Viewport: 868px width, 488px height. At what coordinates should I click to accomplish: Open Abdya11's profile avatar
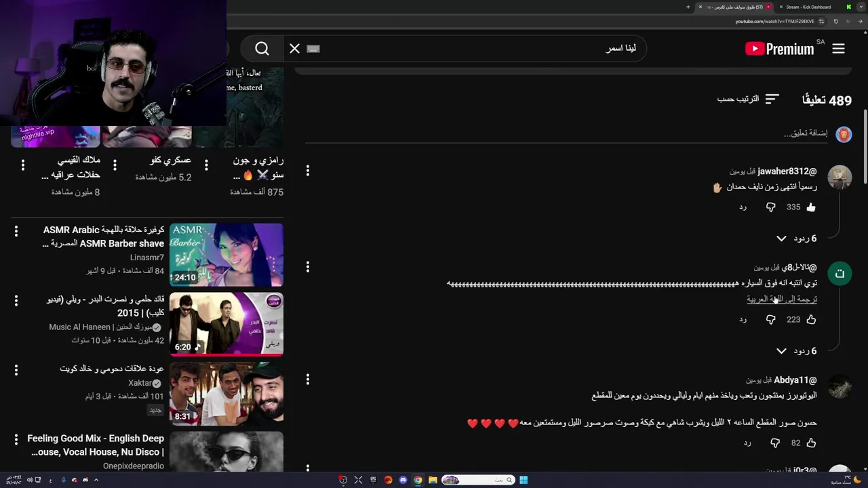pos(840,386)
